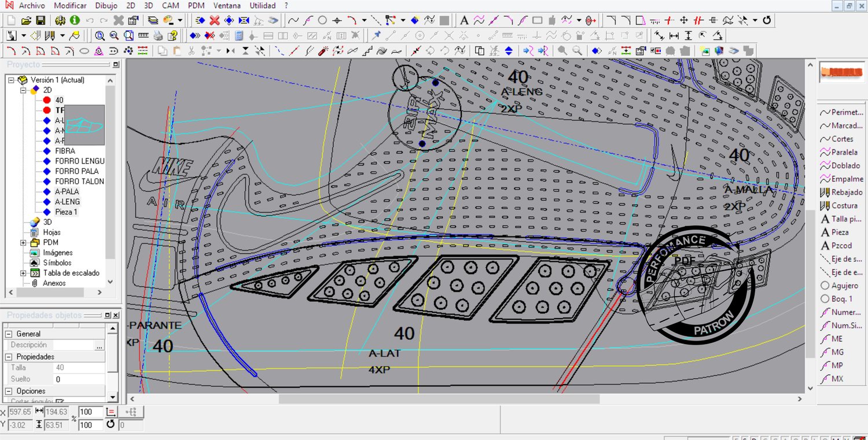Toggle the Cortar ángulos checkbox
The height and width of the screenshot is (440, 868).
pos(60,401)
